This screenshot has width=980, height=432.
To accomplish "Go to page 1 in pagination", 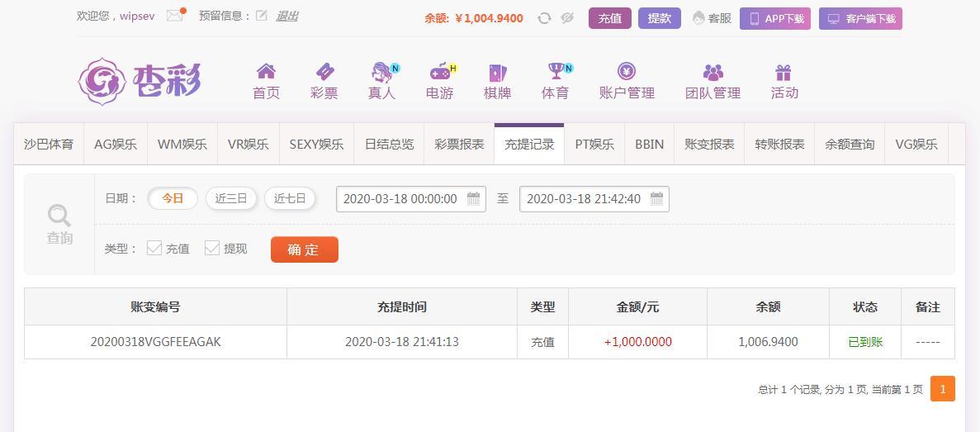I will point(943,389).
